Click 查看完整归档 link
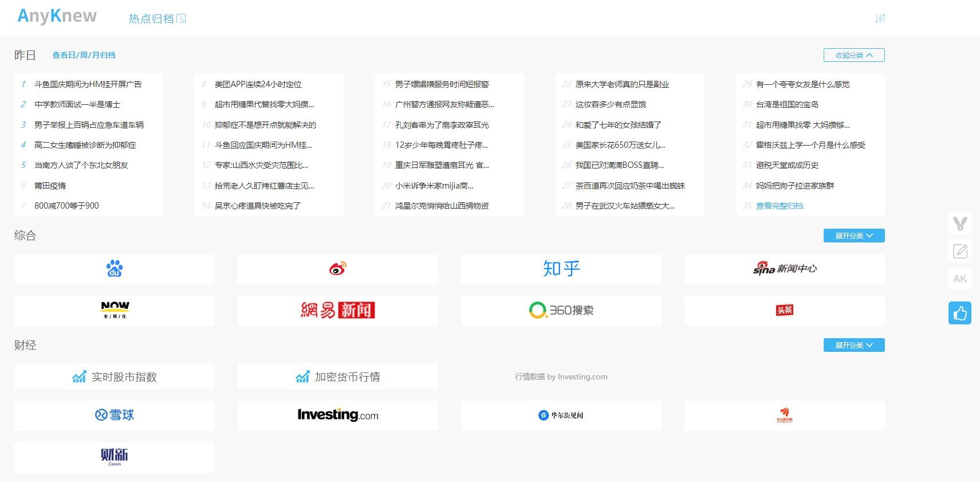The height and width of the screenshot is (482, 980). click(x=779, y=206)
